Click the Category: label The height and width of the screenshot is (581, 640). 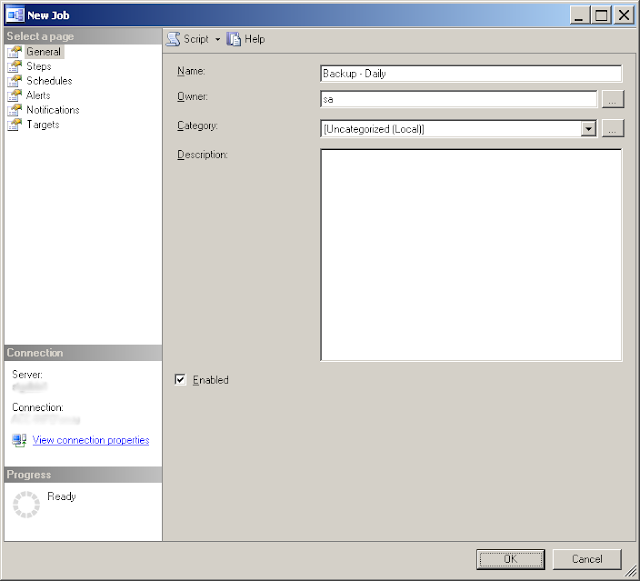tap(197, 126)
